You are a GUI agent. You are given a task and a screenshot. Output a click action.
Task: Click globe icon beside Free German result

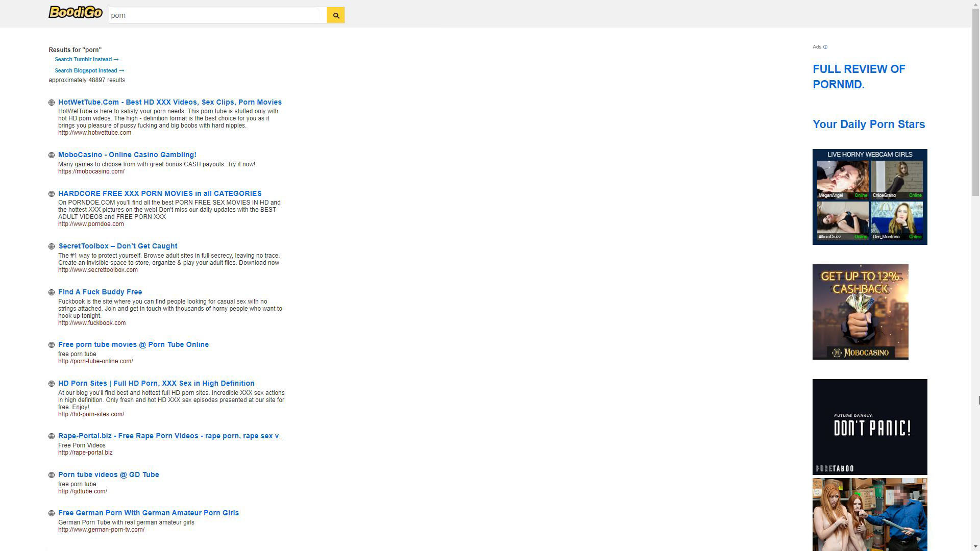(52, 513)
